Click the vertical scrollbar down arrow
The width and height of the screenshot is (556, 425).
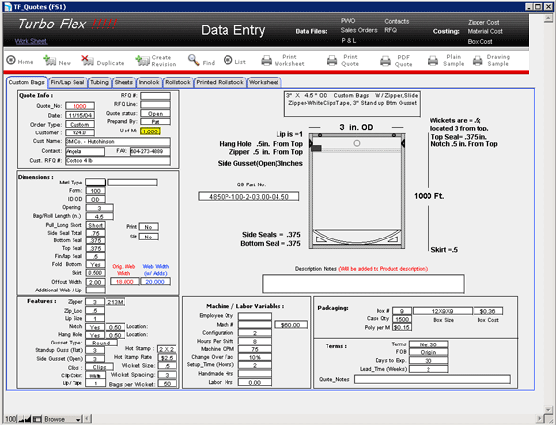click(x=548, y=409)
